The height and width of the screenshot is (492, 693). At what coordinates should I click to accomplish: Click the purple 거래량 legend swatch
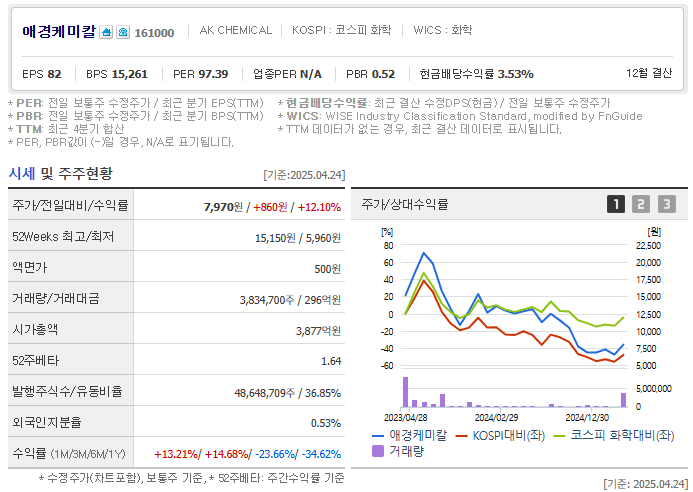pos(378,451)
